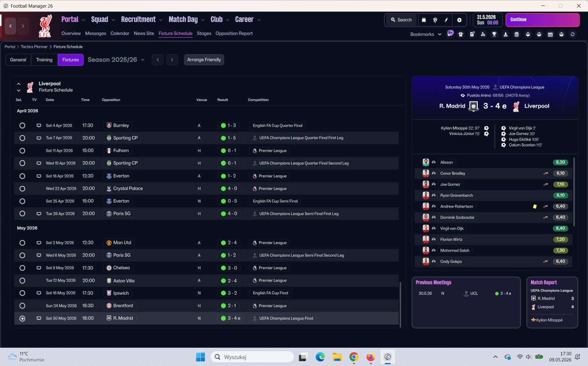Click the Windows taskbar search field
Viewport: 588px width, 366px height.
tap(252, 357)
